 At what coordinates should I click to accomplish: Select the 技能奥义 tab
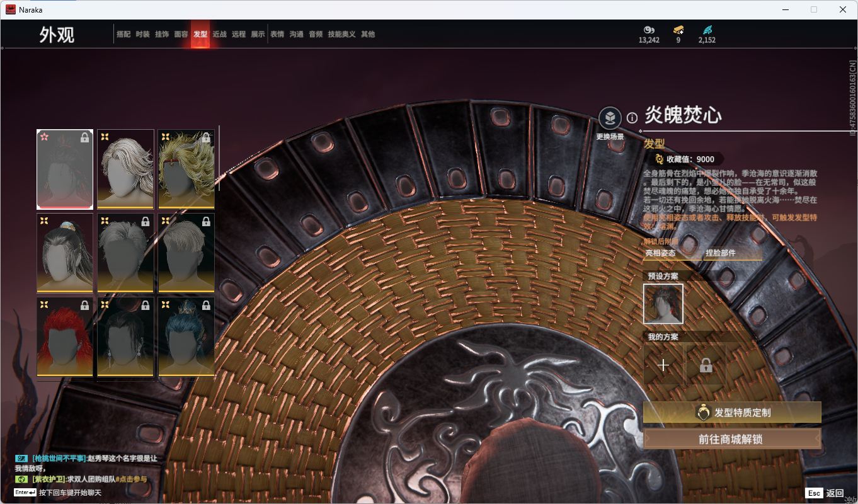point(341,35)
